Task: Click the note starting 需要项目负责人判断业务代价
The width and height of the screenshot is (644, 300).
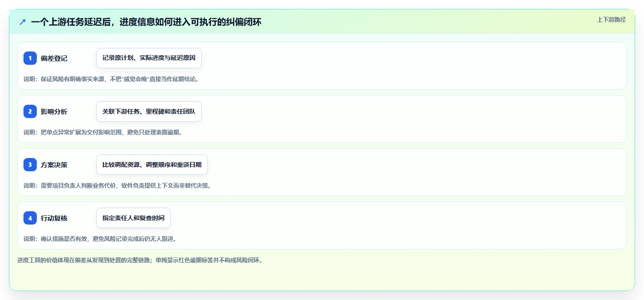Action: coord(118,186)
